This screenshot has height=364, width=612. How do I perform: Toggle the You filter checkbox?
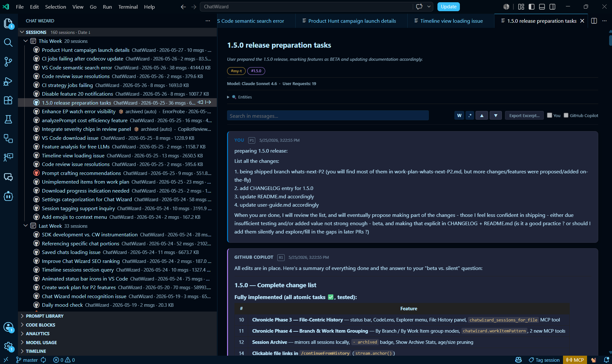click(x=550, y=115)
